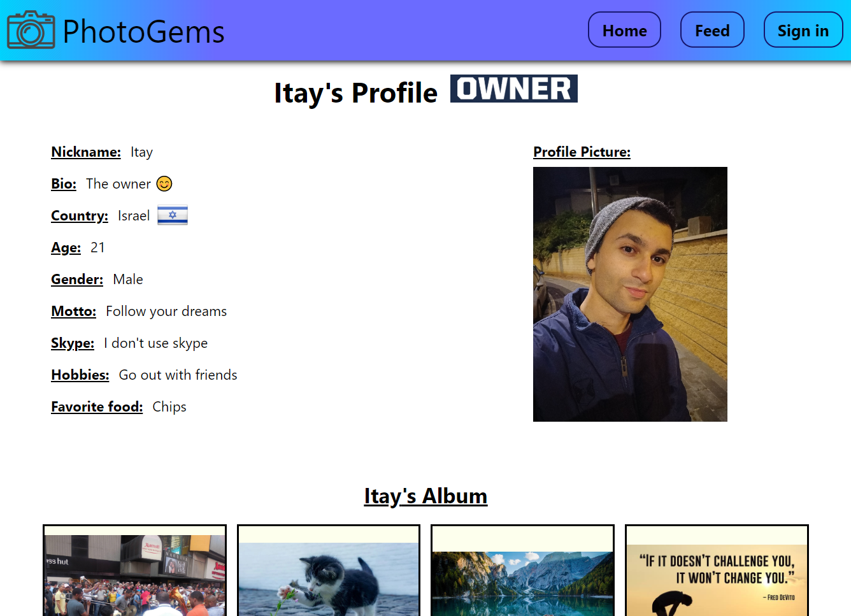Open Itay's profile picture

tap(630, 294)
